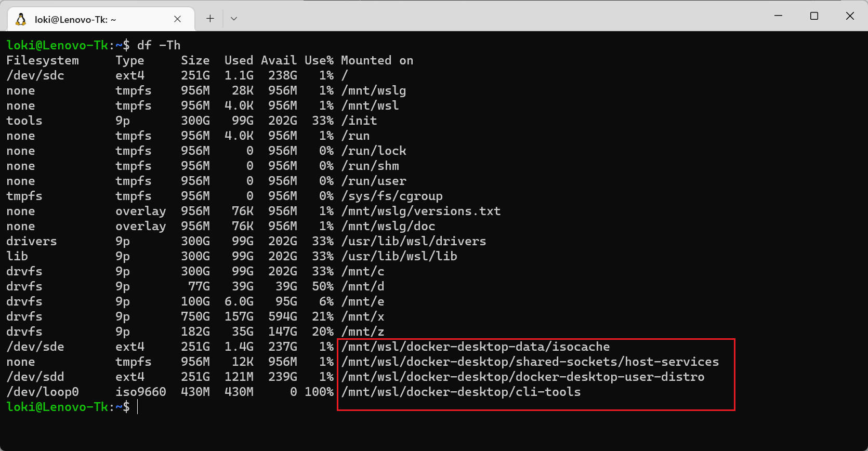Image resolution: width=868 pixels, height=451 pixels.
Task: Click the /usr/lib/wsl/drivers mount path
Action: (x=413, y=241)
